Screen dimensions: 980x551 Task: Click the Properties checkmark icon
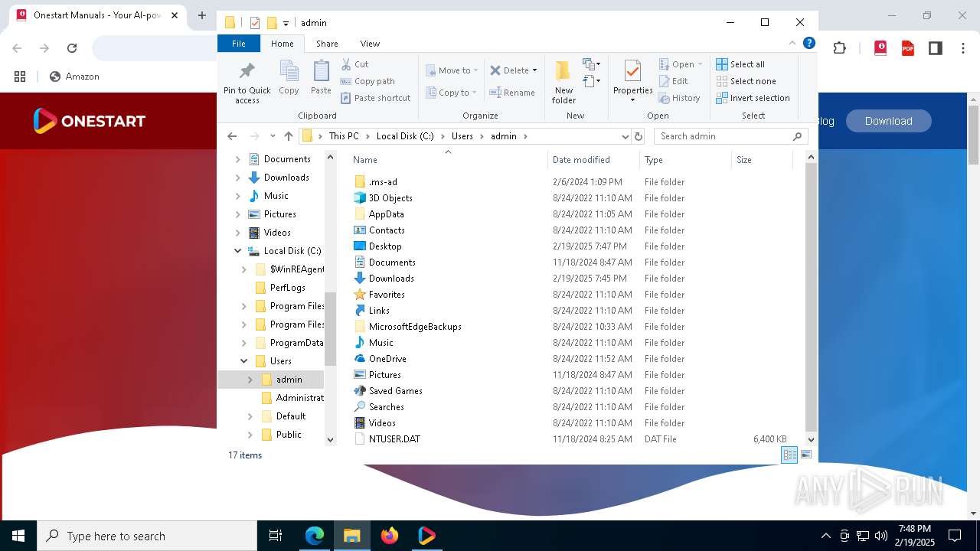coord(632,71)
